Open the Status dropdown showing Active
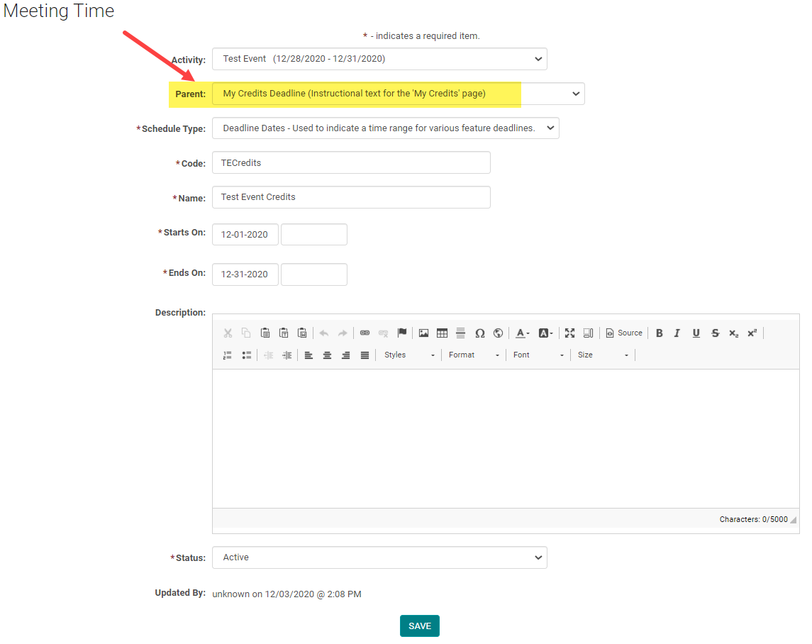The image size is (812, 644). tap(379, 557)
